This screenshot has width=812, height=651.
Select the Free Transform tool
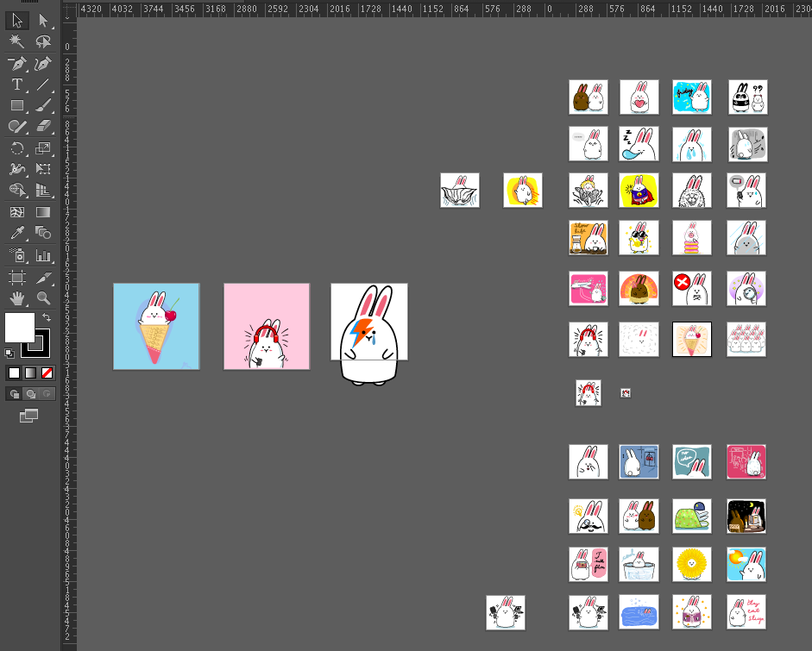(x=43, y=169)
